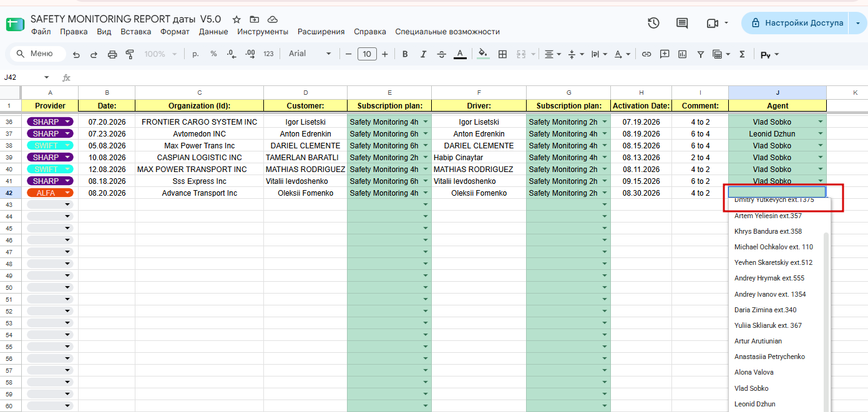Screen dimensions: 868x412
Task: Open the Расширения menu
Action: coord(321,32)
